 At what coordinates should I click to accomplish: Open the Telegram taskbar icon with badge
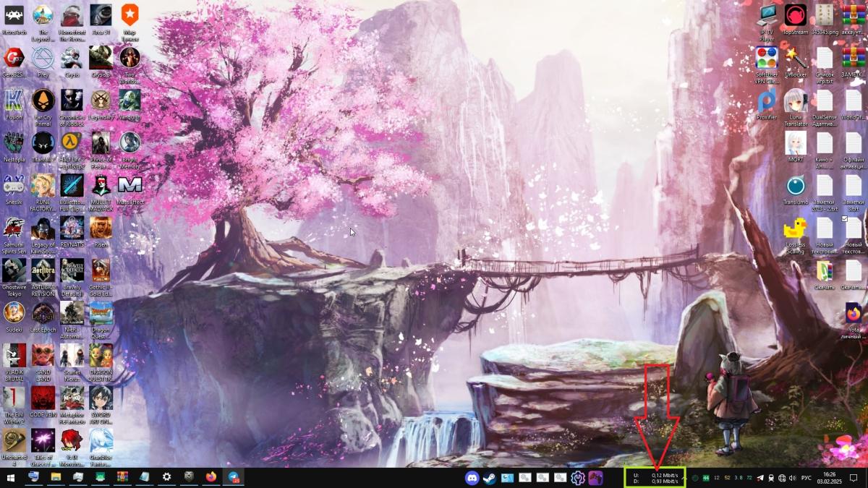coord(234,477)
